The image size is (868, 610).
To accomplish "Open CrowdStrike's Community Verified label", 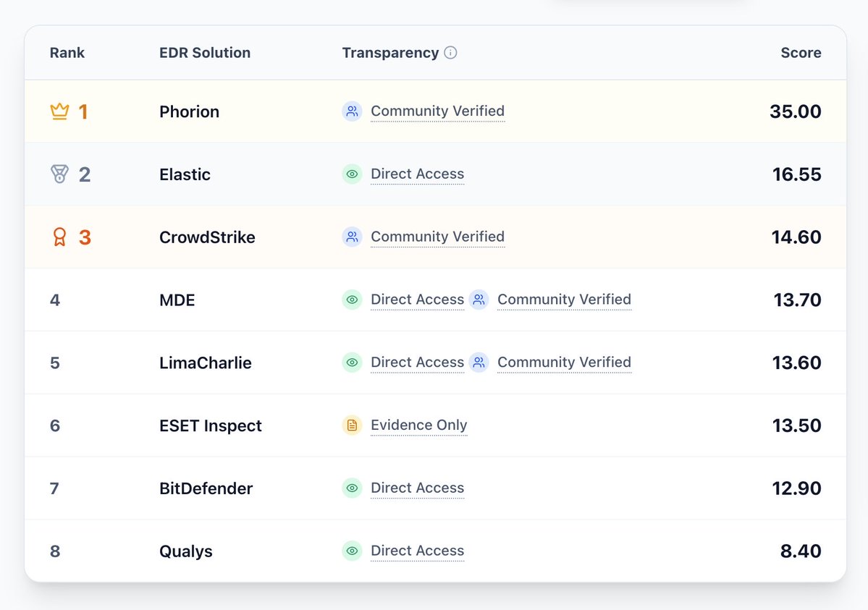I will point(437,237).
